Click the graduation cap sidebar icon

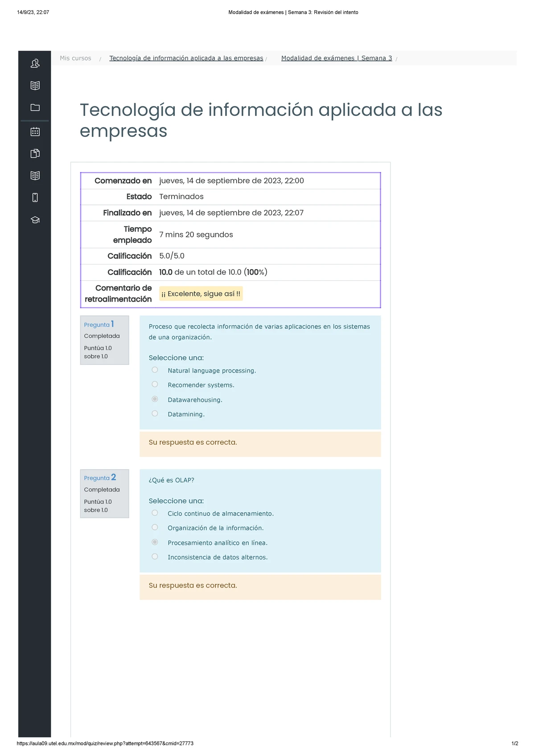35,219
